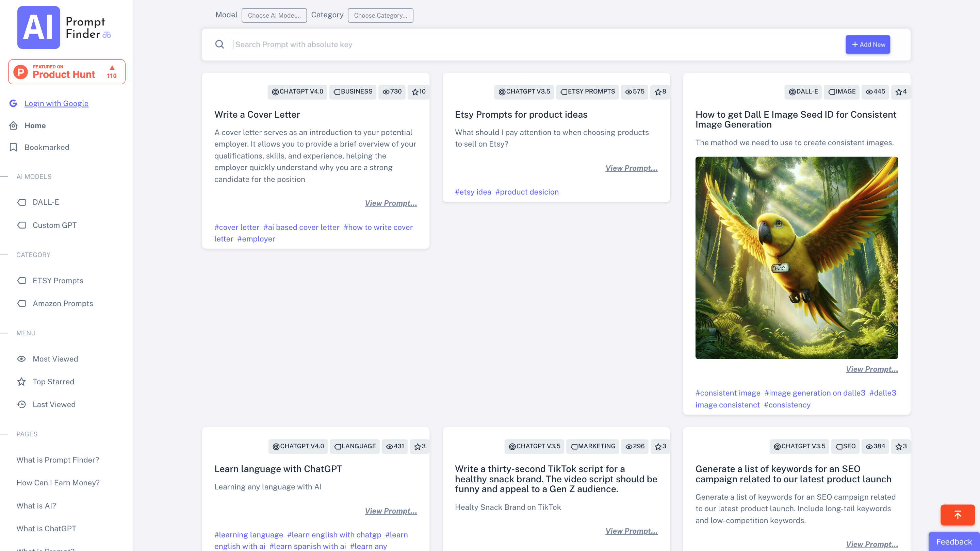Select Most Viewed from the menu
This screenshot has height=551, width=980.
pos(55,358)
